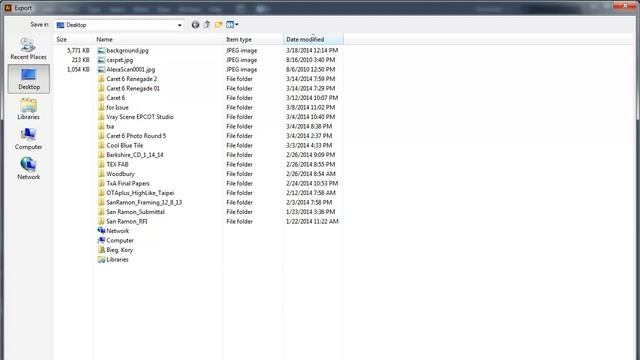Open Computer in the places sidebar

coord(28,139)
